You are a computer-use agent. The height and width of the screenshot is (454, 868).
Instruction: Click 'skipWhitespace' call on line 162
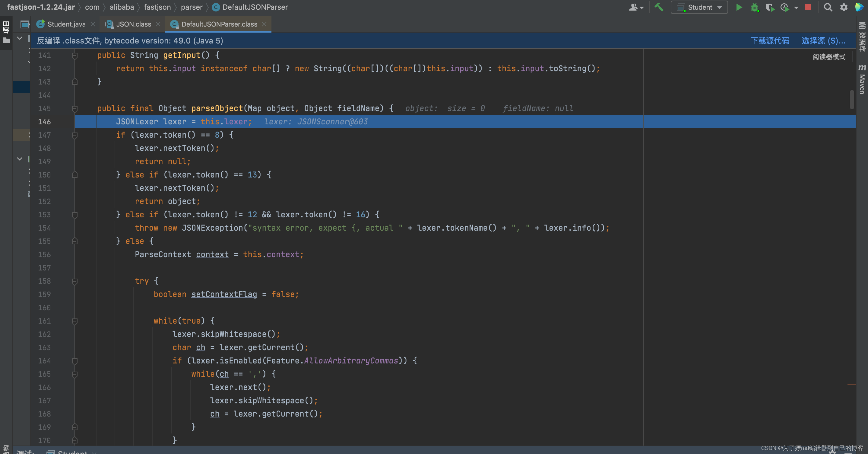[233, 334]
